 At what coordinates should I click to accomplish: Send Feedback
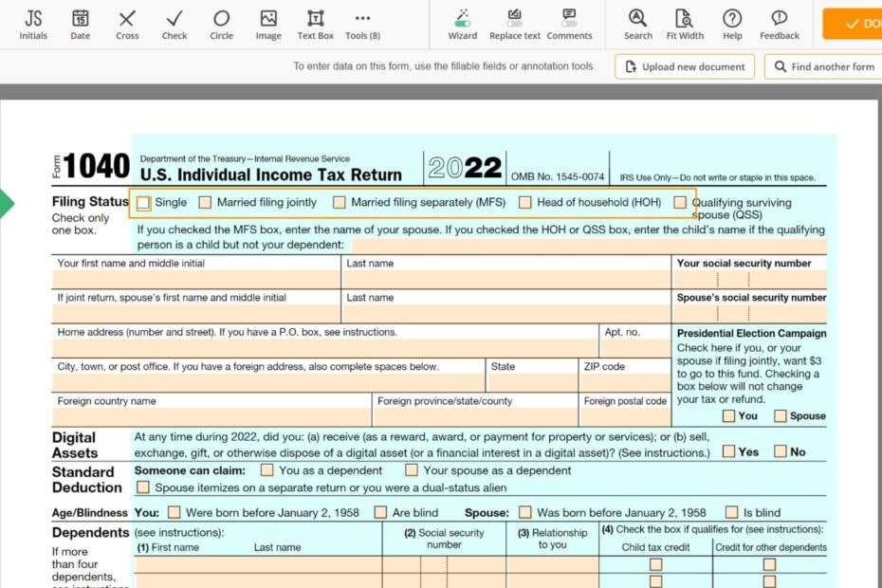point(779,24)
